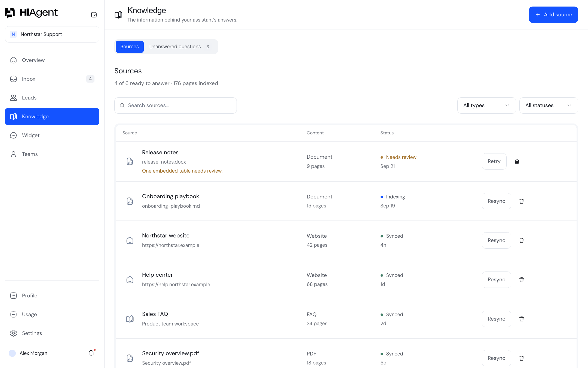Open the notifications bell
588x368 pixels.
click(x=91, y=353)
